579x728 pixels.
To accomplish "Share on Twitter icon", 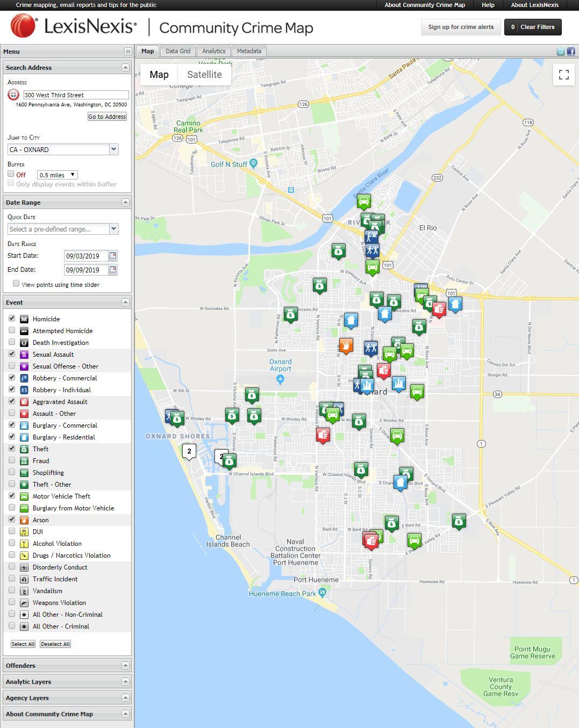I will [x=561, y=52].
